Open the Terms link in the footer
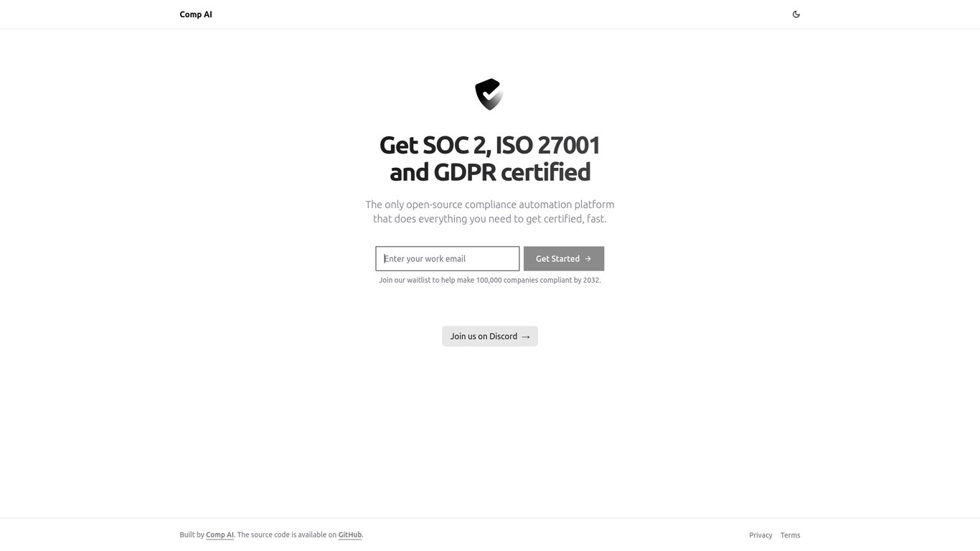Screen dimensions: 980x551 (x=791, y=535)
